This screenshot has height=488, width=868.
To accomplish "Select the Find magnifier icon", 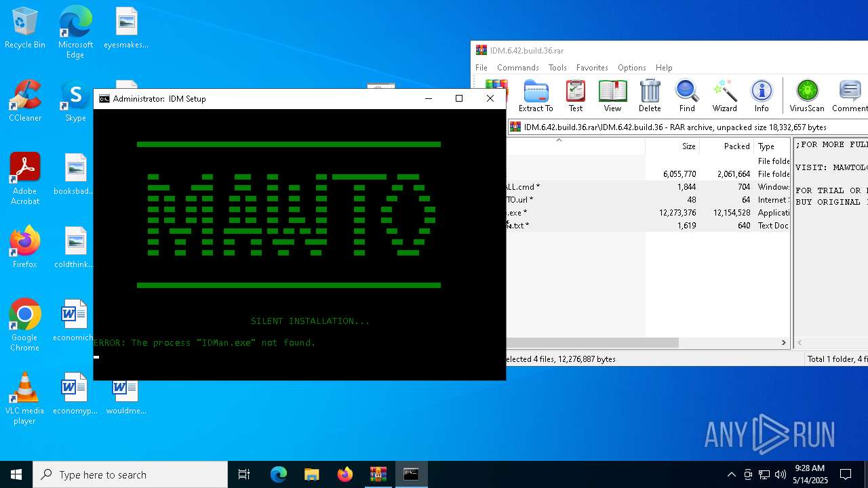I will point(687,96).
